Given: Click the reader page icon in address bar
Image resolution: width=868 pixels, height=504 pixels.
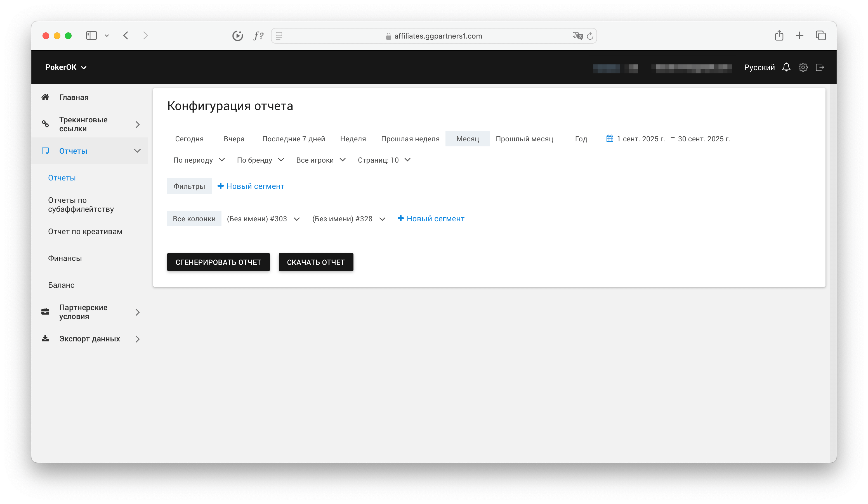Looking at the screenshot, I should (x=279, y=36).
